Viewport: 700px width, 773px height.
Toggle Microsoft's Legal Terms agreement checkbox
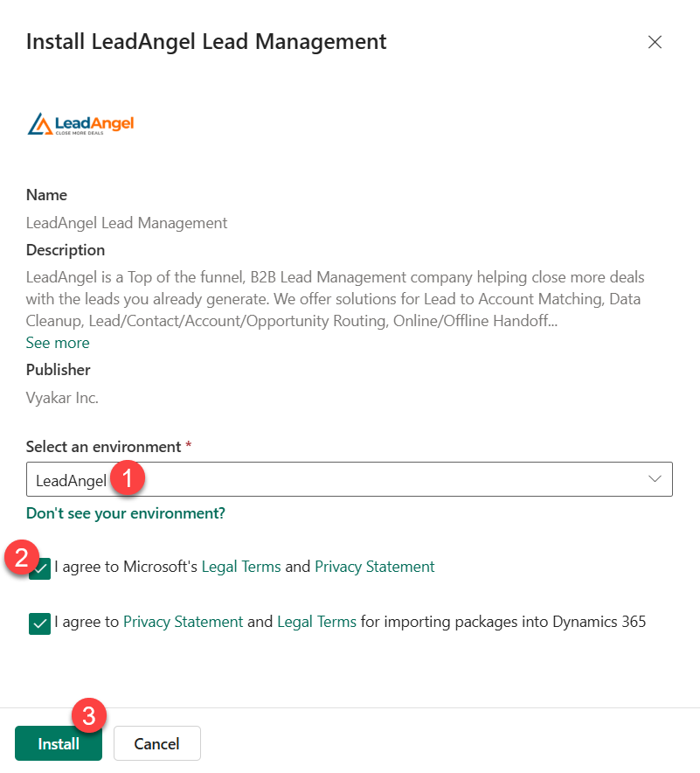click(x=40, y=569)
